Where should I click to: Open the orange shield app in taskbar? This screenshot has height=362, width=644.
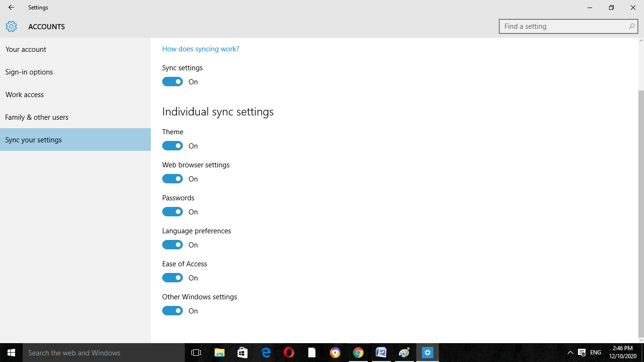pos(335,353)
